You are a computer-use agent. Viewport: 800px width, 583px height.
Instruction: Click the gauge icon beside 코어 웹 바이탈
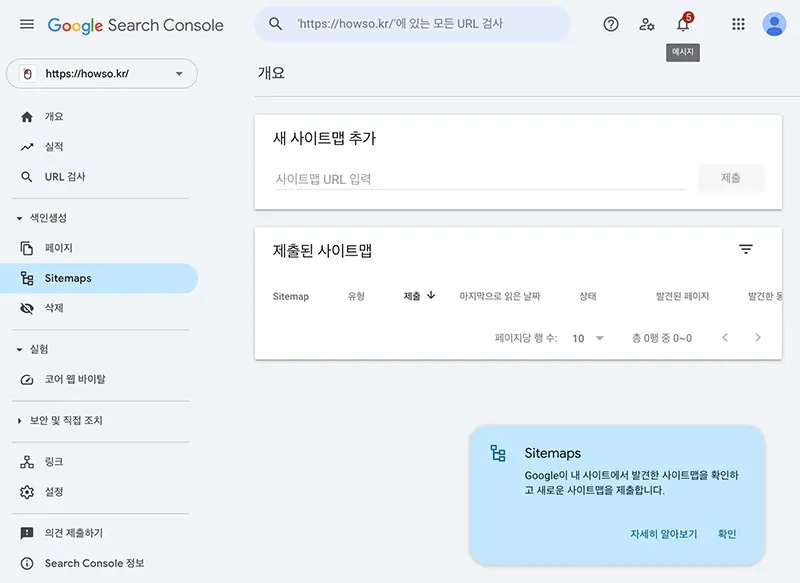[x=27, y=379]
